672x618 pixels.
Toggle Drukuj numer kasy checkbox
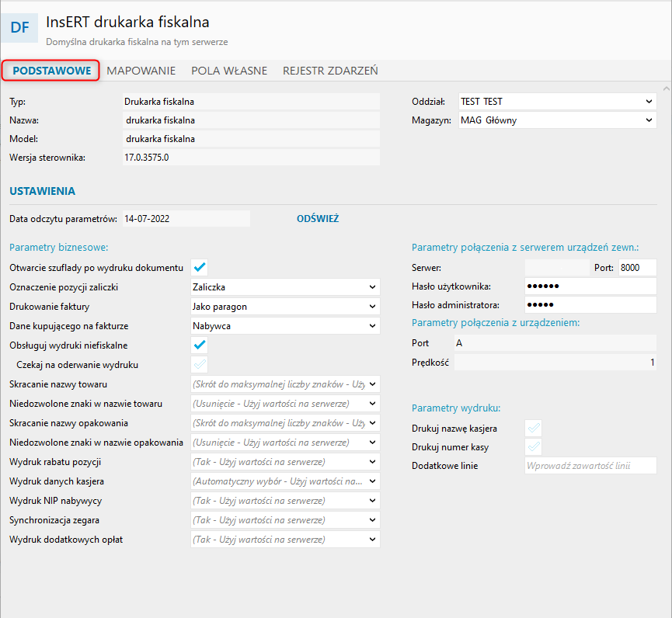pos(533,447)
